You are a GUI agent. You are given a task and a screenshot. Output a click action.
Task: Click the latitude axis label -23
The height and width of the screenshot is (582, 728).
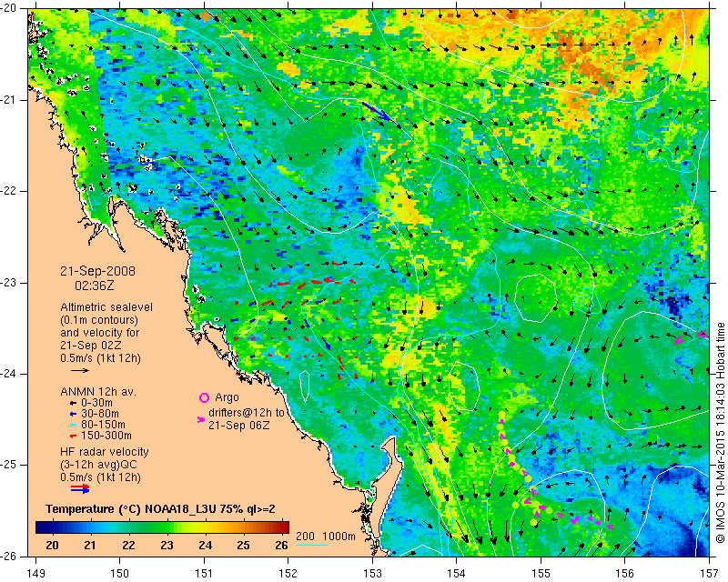8,282
